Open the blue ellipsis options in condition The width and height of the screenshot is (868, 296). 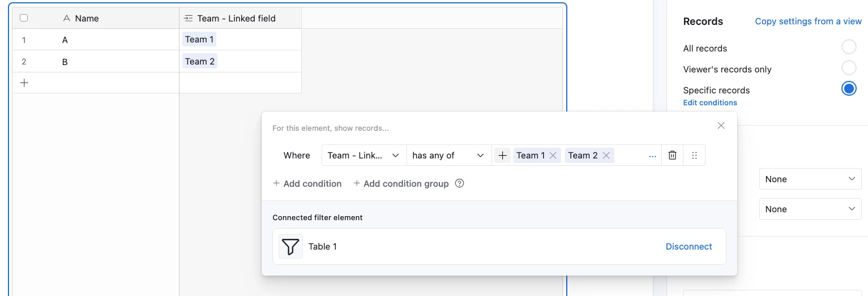click(652, 156)
